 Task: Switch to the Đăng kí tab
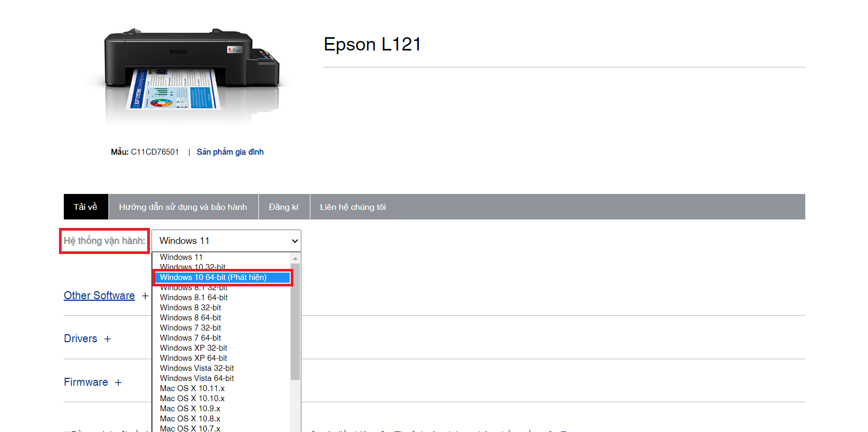tap(284, 207)
